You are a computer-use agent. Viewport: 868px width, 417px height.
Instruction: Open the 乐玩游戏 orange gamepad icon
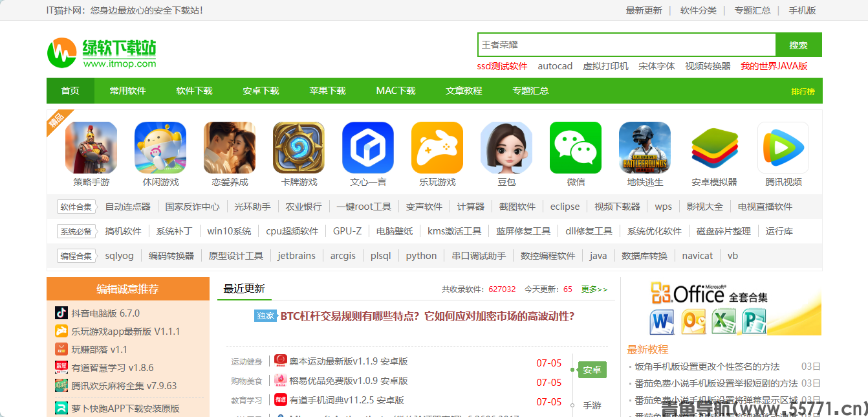(437, 148)
